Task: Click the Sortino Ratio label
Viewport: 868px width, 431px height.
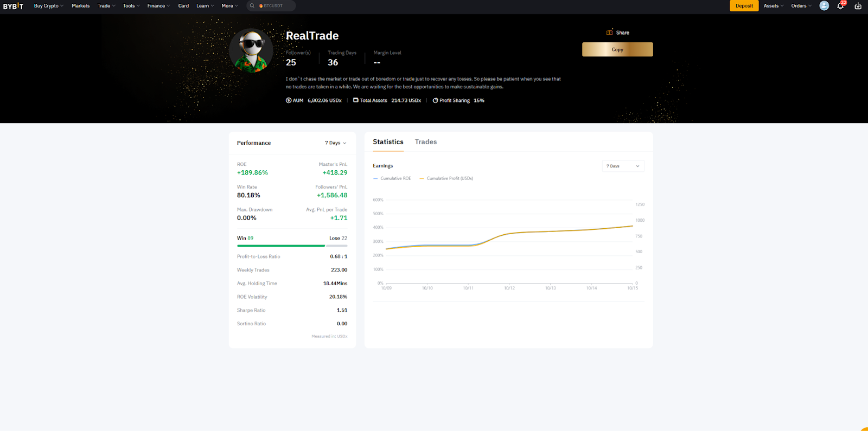Action: [x=251, y=324]
